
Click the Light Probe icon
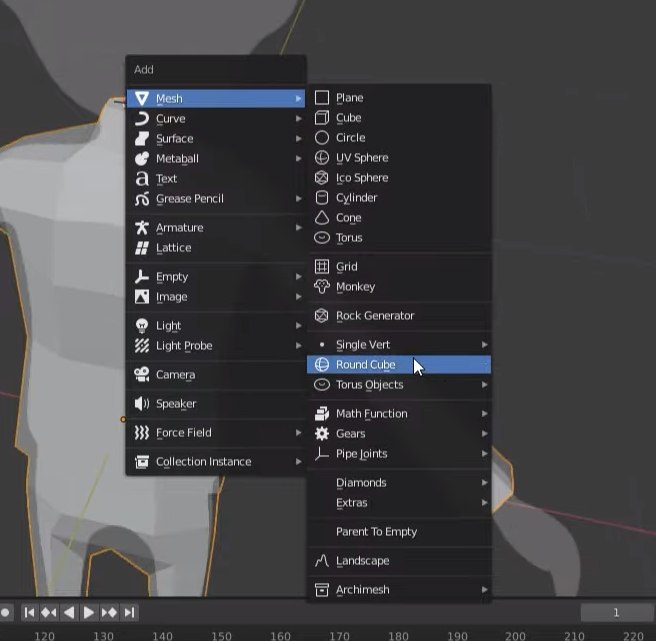142,346
